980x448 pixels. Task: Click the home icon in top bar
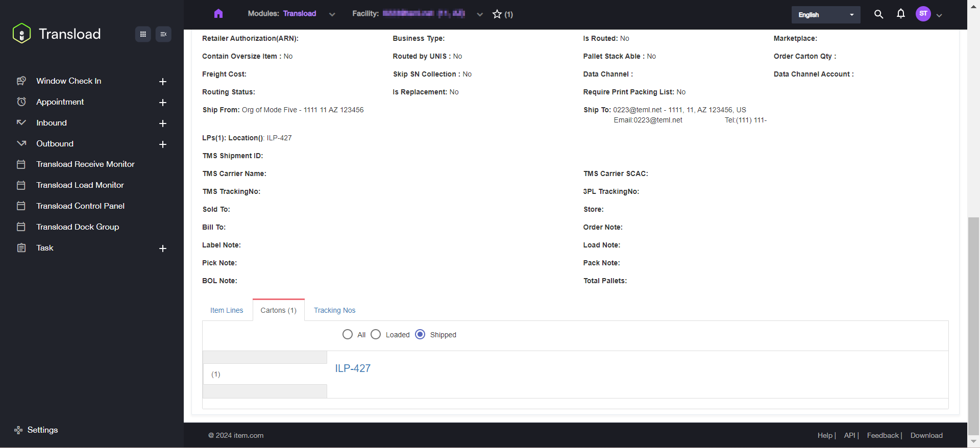(218, 14)
